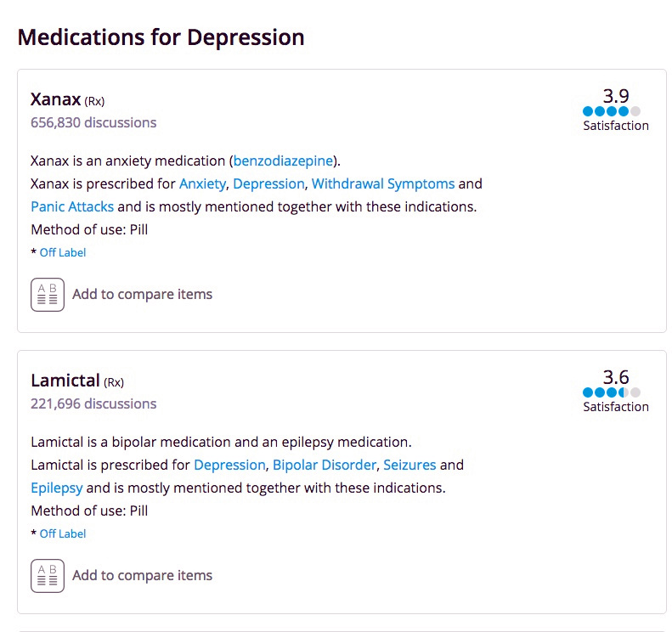Open the Xanax medication title
The image size is (672, 632).
click(55, 99)
